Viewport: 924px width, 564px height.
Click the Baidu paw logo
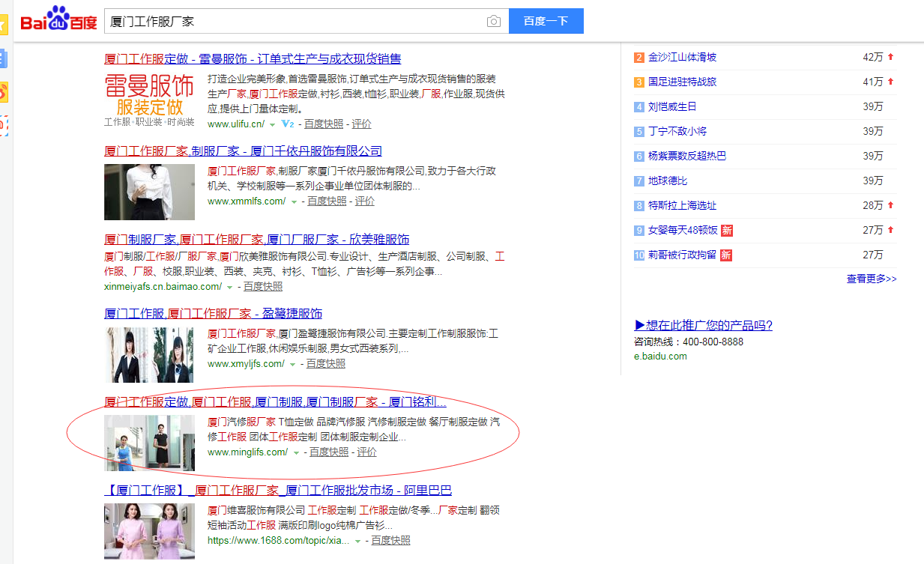pyautogui.click(x=58, y=19)
